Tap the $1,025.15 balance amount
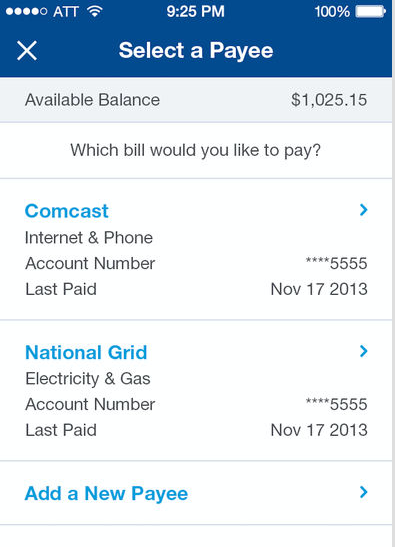The image size is (395, 547). (329, 100)
